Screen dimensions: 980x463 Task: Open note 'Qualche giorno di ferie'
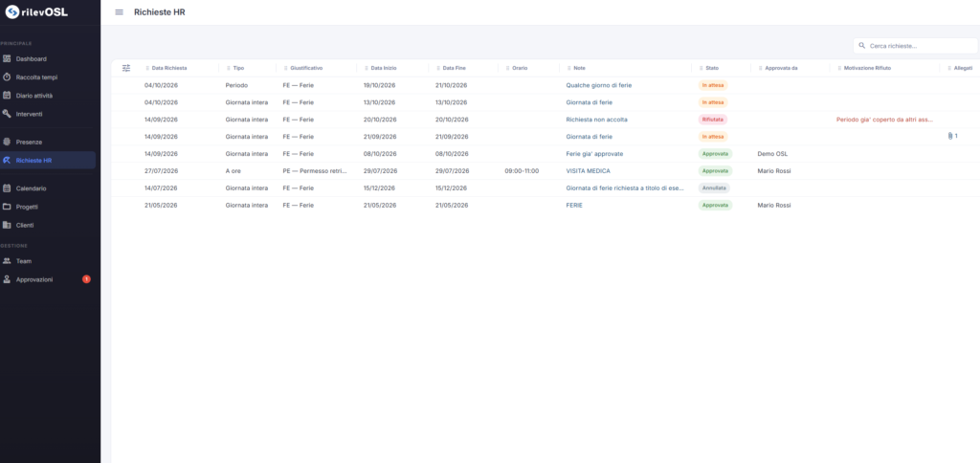[599, 85]
